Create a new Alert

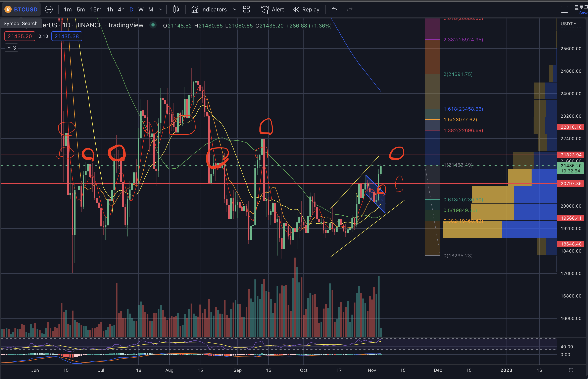click(x=273, y=9)
